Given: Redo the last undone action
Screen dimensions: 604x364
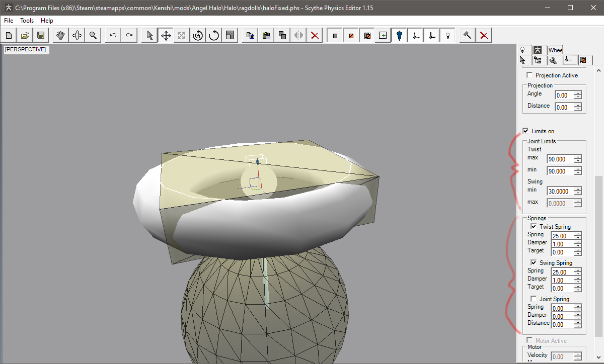Looking at the screenshot, I should 129,35.
